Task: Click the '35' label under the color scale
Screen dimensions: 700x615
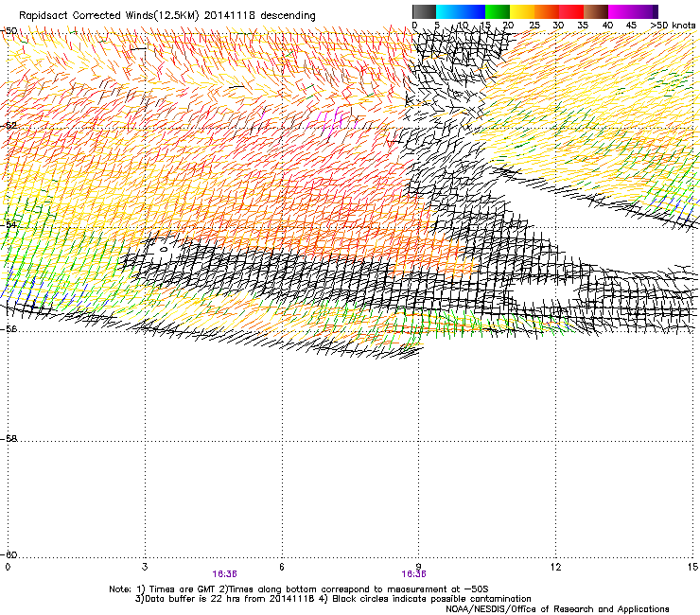Action: [583, 26]
